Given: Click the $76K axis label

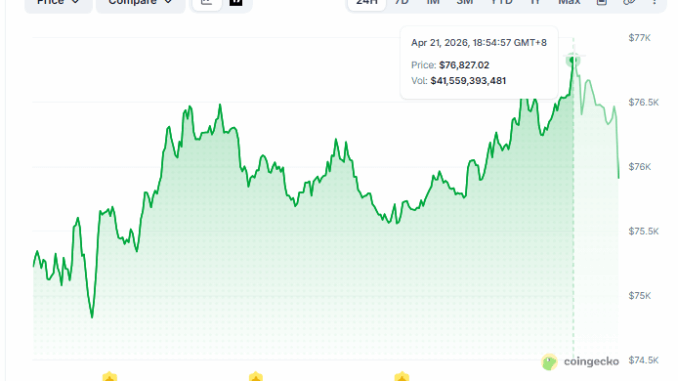Looking at the screenshot, I should tap(640, 167).
